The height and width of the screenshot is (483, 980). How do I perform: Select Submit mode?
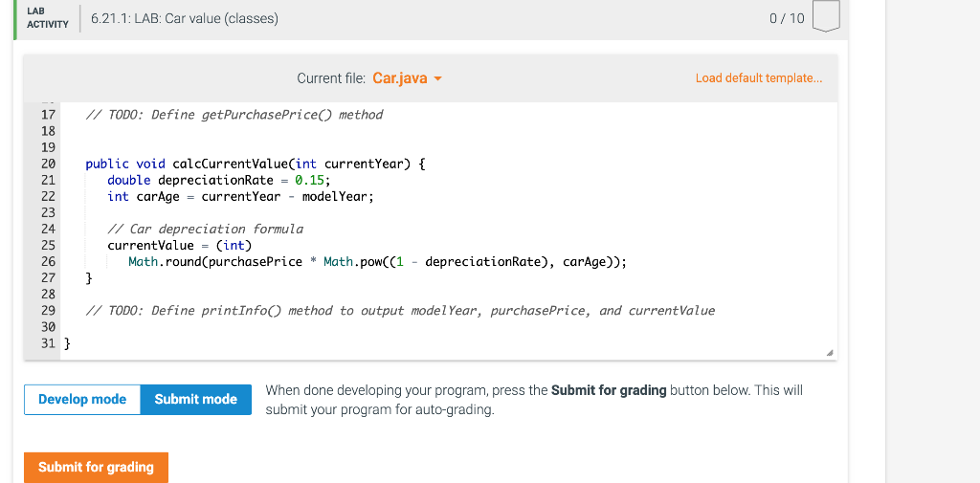click(x=195, y=399)
